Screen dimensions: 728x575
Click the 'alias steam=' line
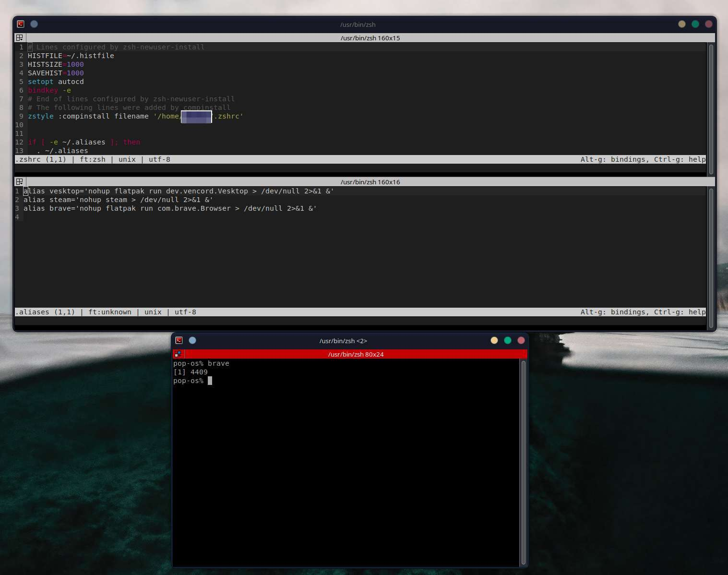pos(119,200)
